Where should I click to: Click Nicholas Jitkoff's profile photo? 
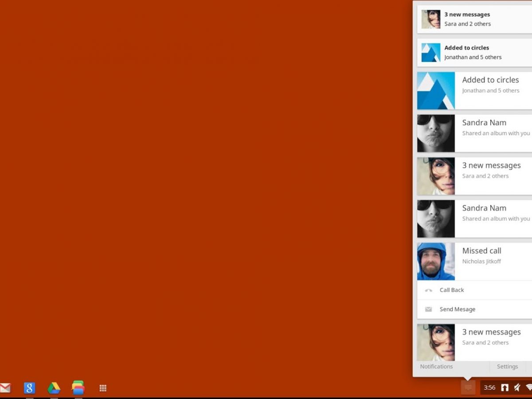click(436, 262)
